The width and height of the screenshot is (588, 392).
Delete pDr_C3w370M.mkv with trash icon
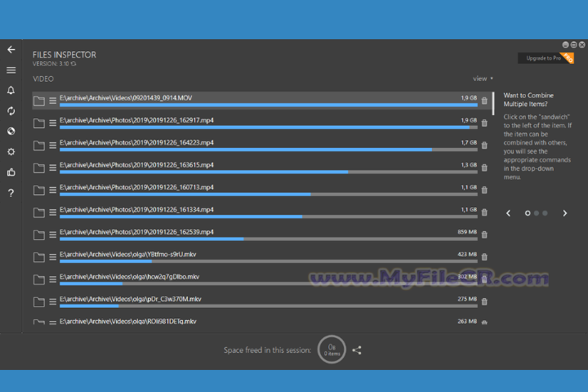(484, 301)
